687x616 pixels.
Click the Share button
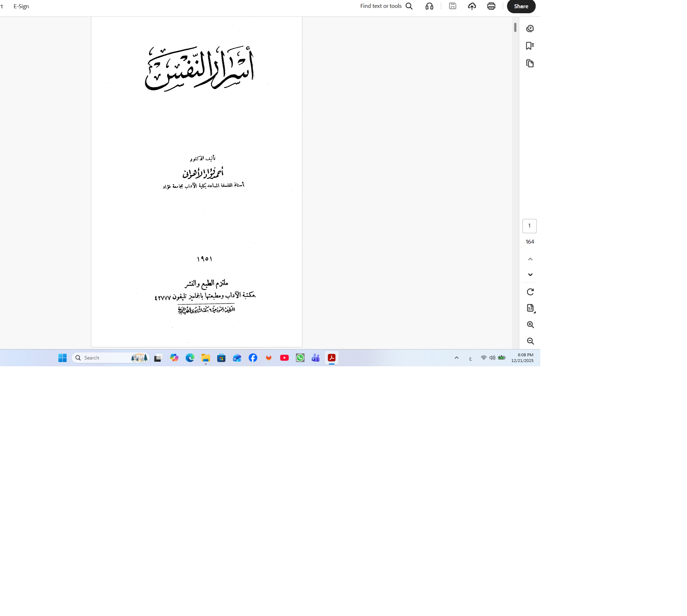pyautogui.click(x=521, y=6)
